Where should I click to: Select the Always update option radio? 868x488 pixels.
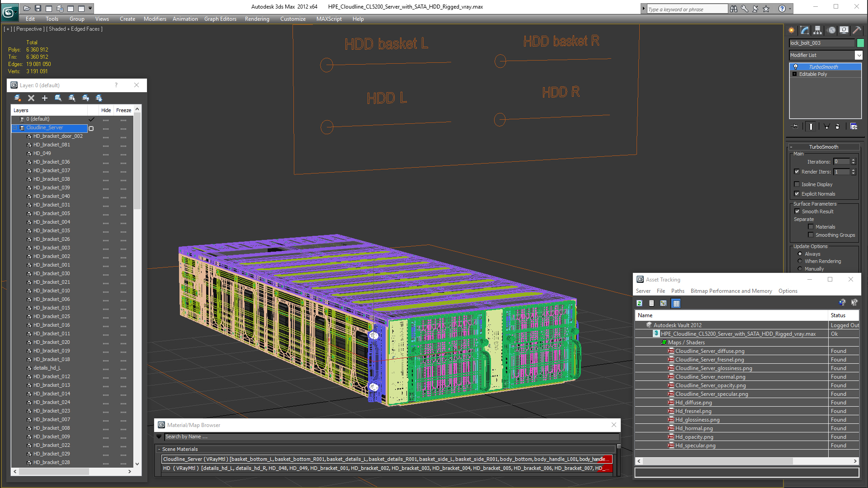(800, 254)
